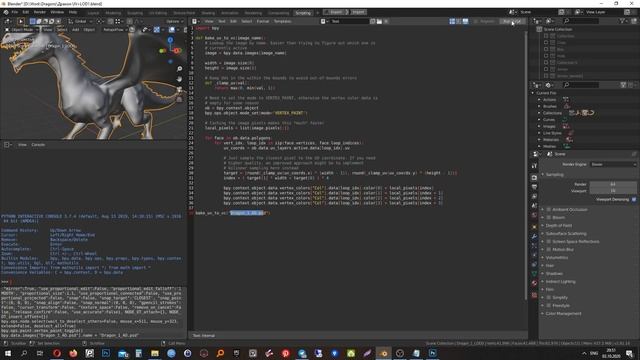Click the Viewport samples value field
The width and height of the screenshot is (640, 360).
pyautogui.click(x=613, y=191)
